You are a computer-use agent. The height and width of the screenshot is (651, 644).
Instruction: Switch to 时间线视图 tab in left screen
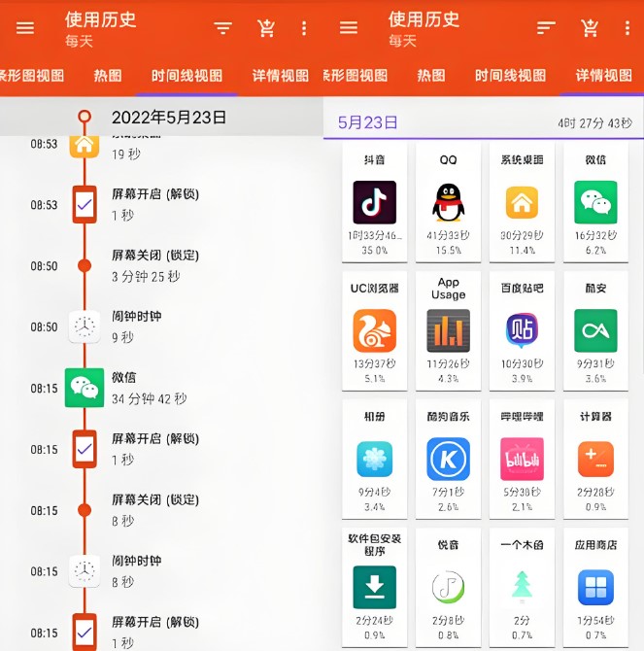[186, 76]
